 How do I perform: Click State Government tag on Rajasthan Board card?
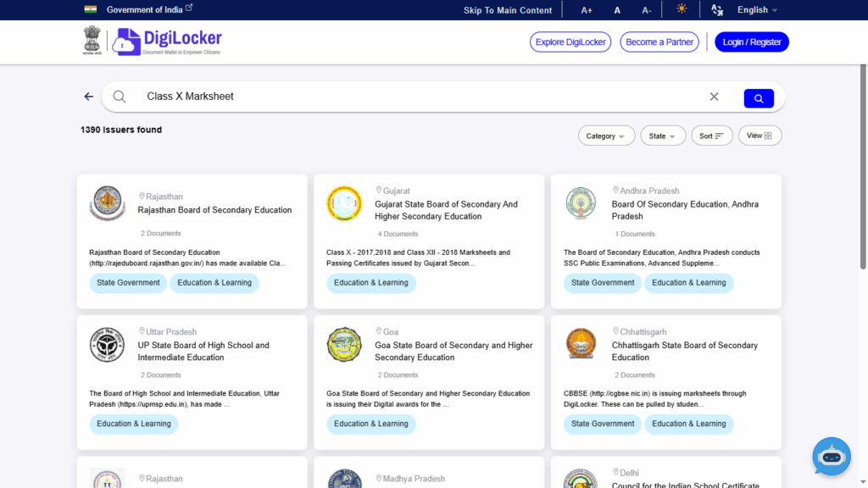click(x=128, y=283)
